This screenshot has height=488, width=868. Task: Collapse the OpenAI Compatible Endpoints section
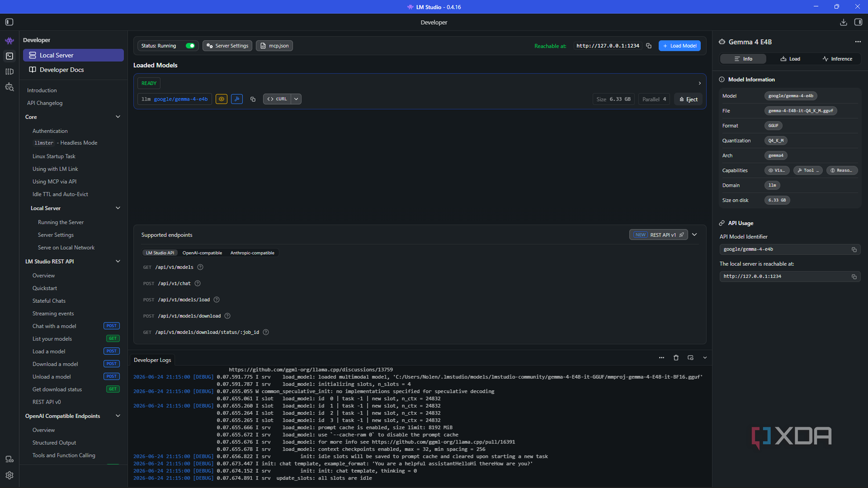(x=118, y=416)
